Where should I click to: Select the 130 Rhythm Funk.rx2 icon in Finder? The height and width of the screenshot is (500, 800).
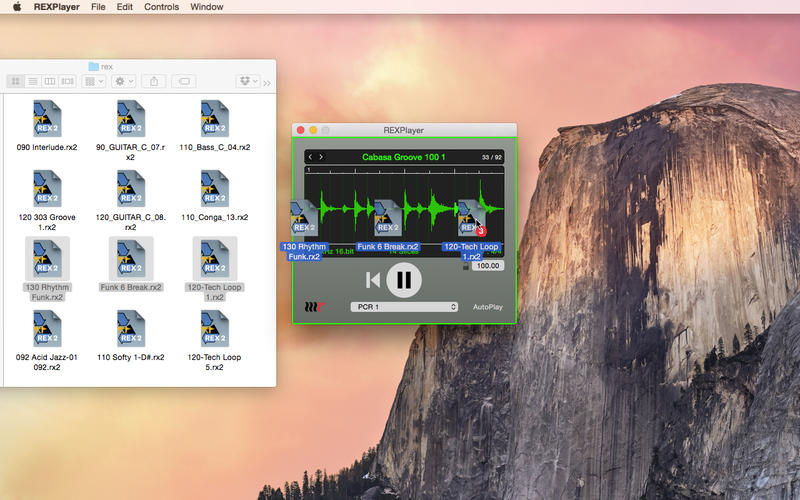point(47,258)
